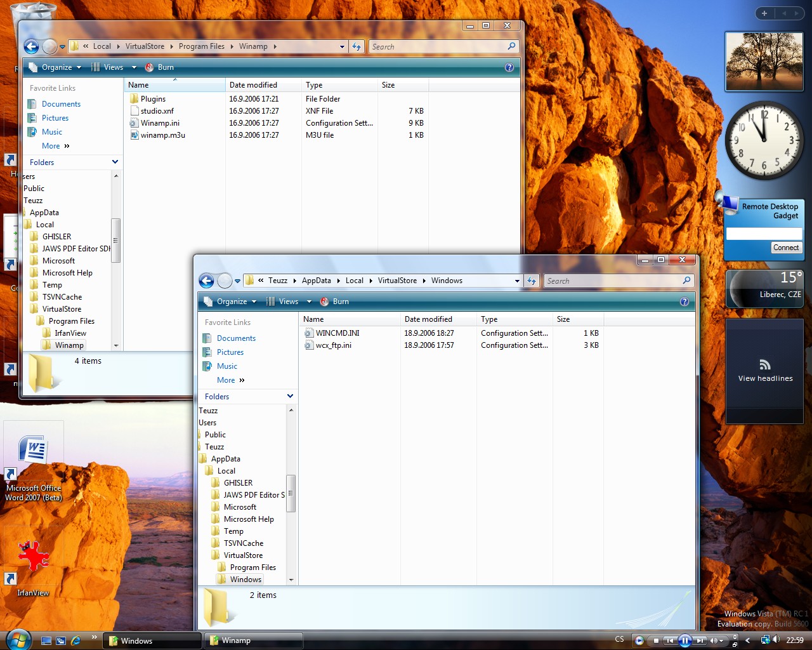Click View headlines in the feeds gadget

click(765, 378)
